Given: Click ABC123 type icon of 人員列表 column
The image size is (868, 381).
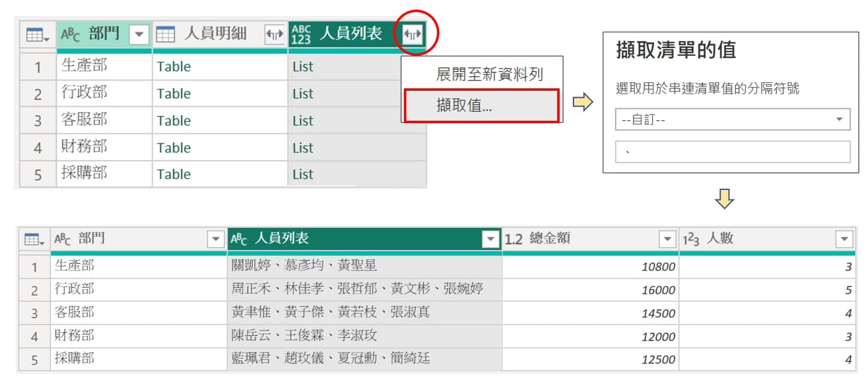Looking at the screenshot, I should [x=301, y=35].
